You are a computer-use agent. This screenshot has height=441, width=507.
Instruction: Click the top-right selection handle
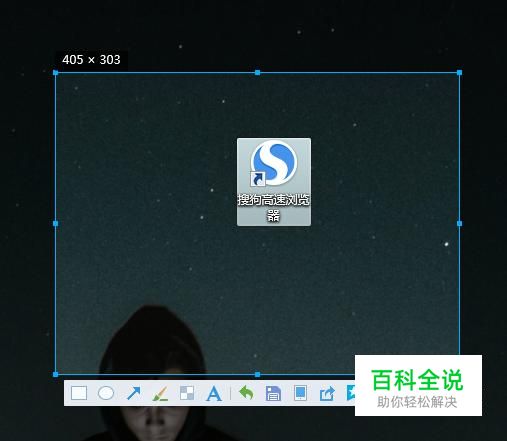[x=459, y=72]
